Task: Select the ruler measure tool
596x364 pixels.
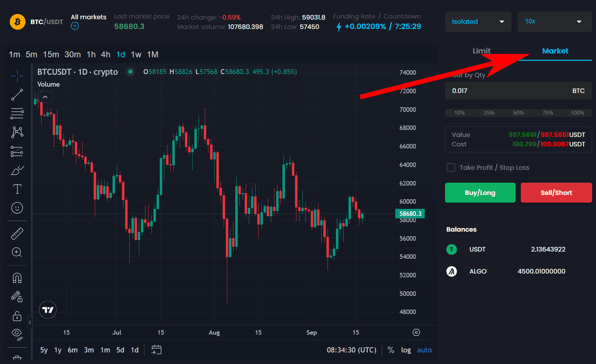Action: click(17, 234)
